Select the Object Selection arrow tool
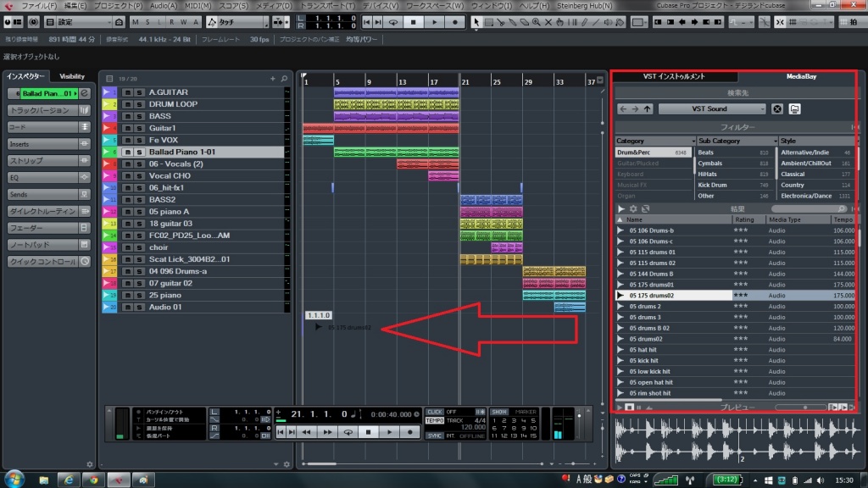Image resolution: width=868 pixels, height=488 pixels. pyautogui.click(x=478, y=21)
